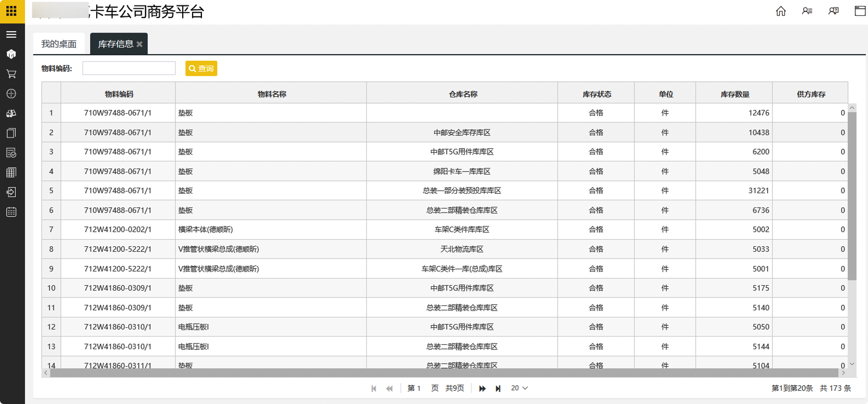Switch to 我的桌面 tab

click(x=59, y=44)
